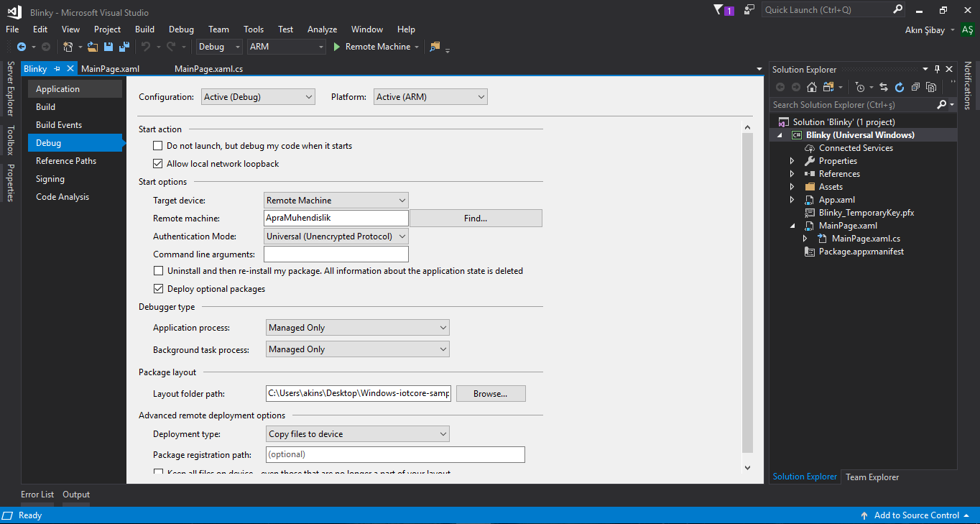980x524 pixels.
Task: Click the Package registration path field
Action: click(395, 454)
